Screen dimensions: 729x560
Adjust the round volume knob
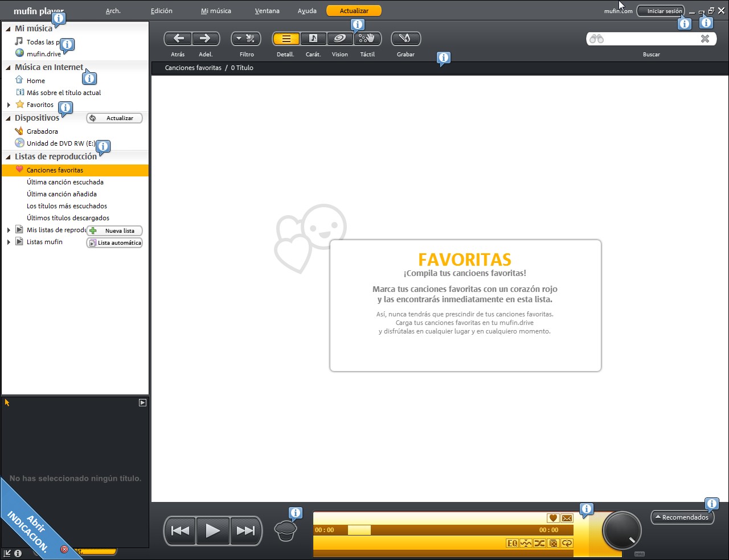point(622,530)
